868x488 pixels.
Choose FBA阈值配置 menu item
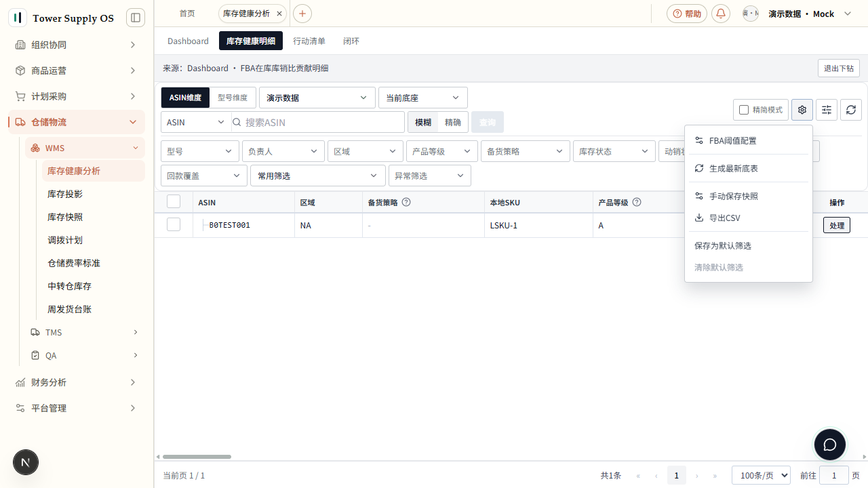click(x=749, y=141)
